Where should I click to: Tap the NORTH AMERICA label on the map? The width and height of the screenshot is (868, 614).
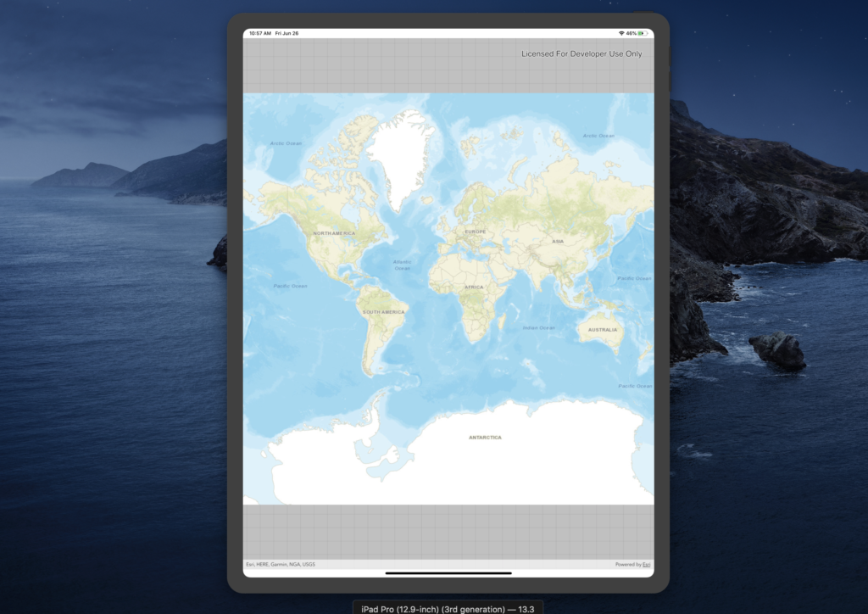click(x=334, y=233)
